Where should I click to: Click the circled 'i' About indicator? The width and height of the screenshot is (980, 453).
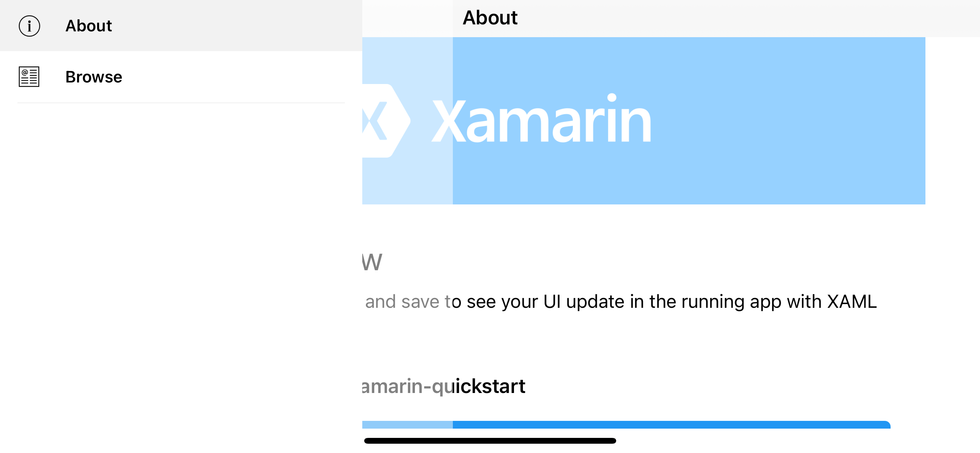pos(29,26)
